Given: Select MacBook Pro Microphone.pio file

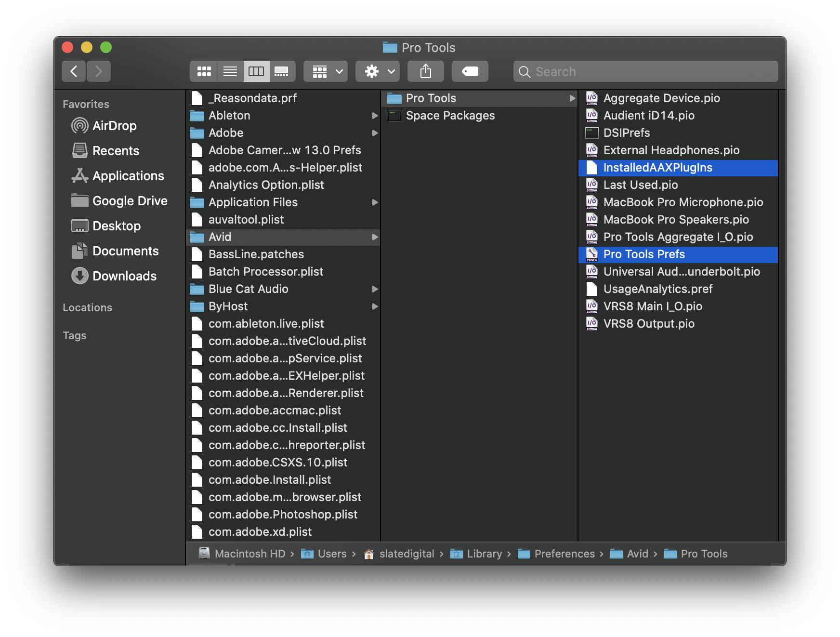Looking at the screenshot, I should point(678,202).
